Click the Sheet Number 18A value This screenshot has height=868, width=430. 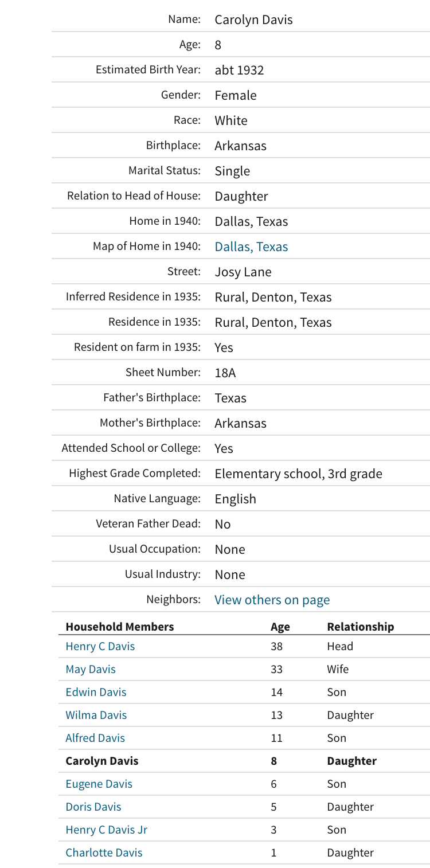tap(225, 373)
